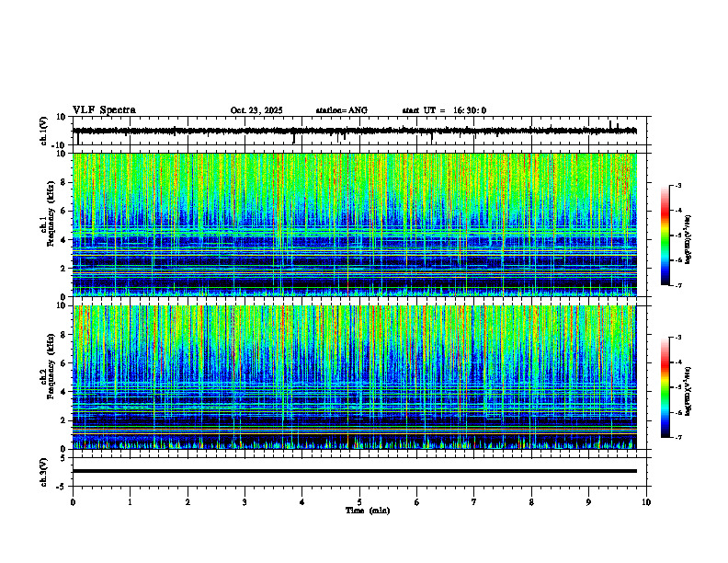Click the ch.1 voltage waveform trace
The width and height of the screenshot is (728, 563).
click(x=355, y=131)
